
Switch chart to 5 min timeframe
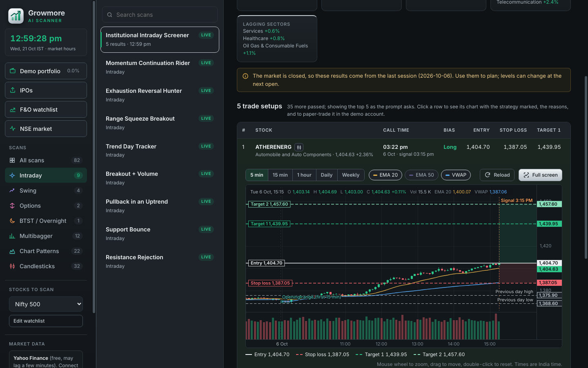(x=257, y=175)
